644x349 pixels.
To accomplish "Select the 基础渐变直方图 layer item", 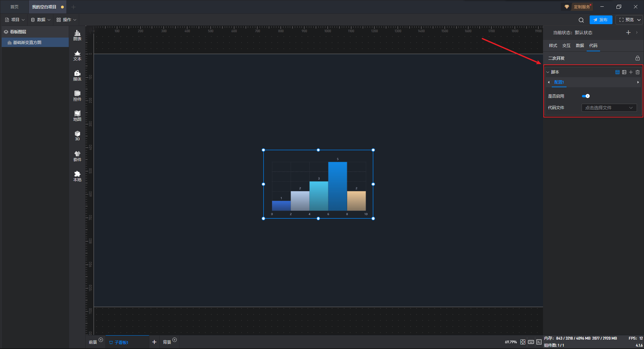I will (35, 43).
